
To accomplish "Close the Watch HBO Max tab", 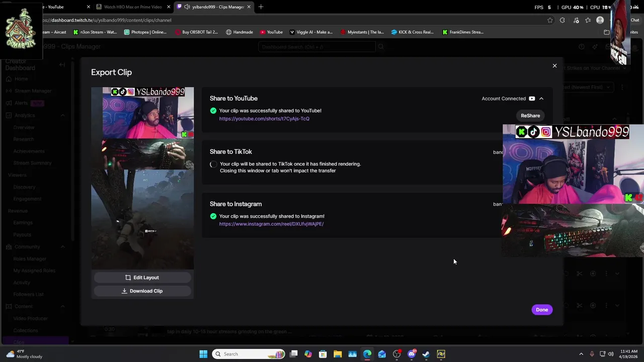I will pos(169,7).
